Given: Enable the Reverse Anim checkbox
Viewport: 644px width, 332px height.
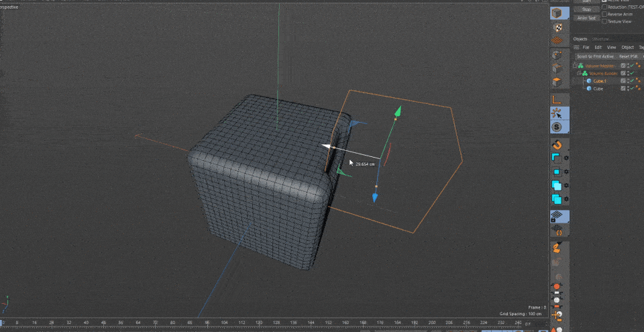Looking at the screenshot, I should (x=604, y=14).
